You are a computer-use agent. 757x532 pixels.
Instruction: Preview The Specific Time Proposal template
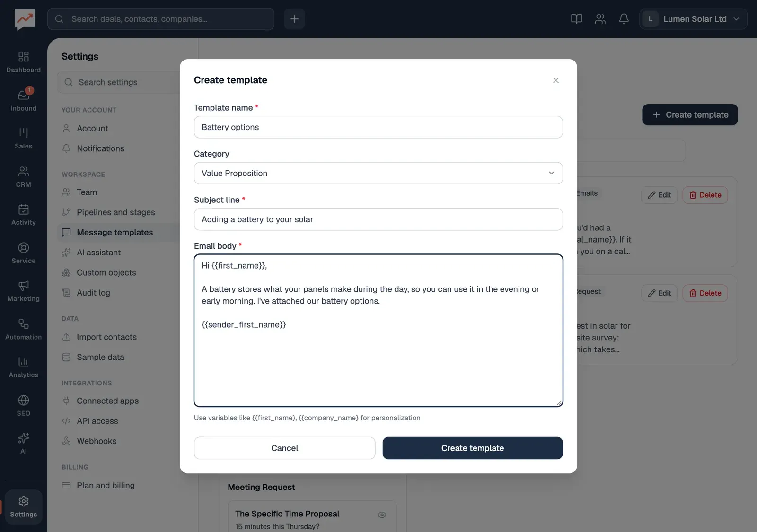382,515
